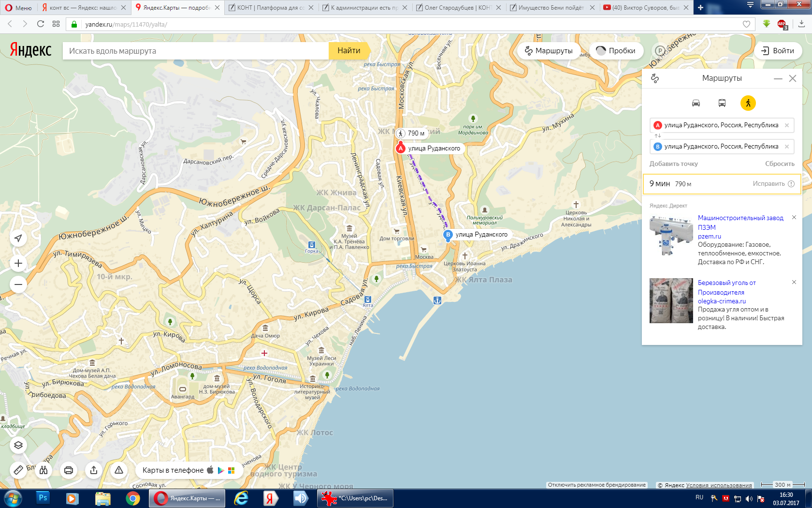
Task: Switch to Олег Стародубцев browser tab
Action: tap(458, 8)
